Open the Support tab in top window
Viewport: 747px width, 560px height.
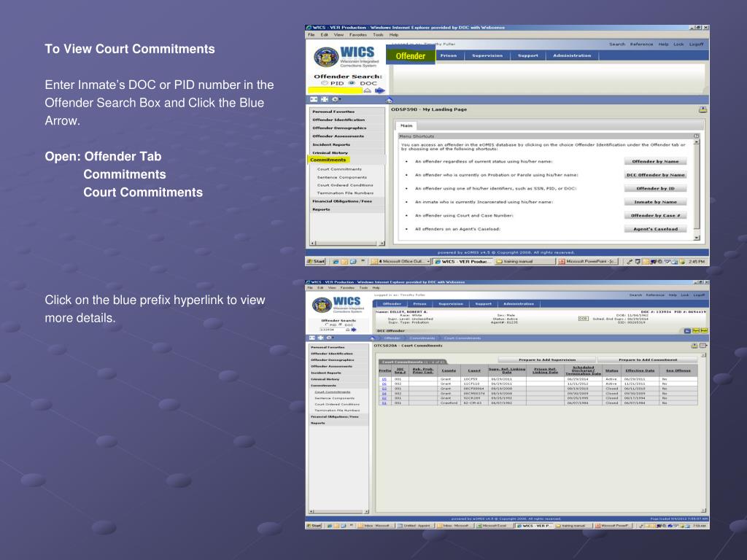coord(528,55)
